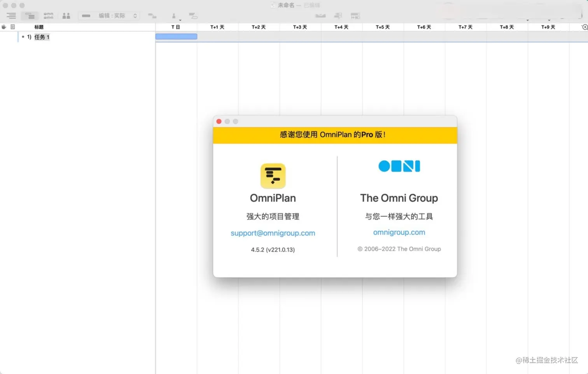Select the blue 任务 1 Gantt bar
This screenshot has width=588, height=374.
[x=176, y=37]
